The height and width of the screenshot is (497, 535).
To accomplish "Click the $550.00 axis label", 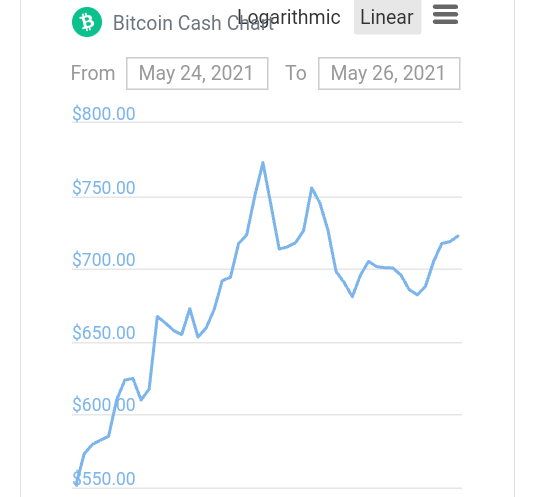I will (x=104, y=479).
